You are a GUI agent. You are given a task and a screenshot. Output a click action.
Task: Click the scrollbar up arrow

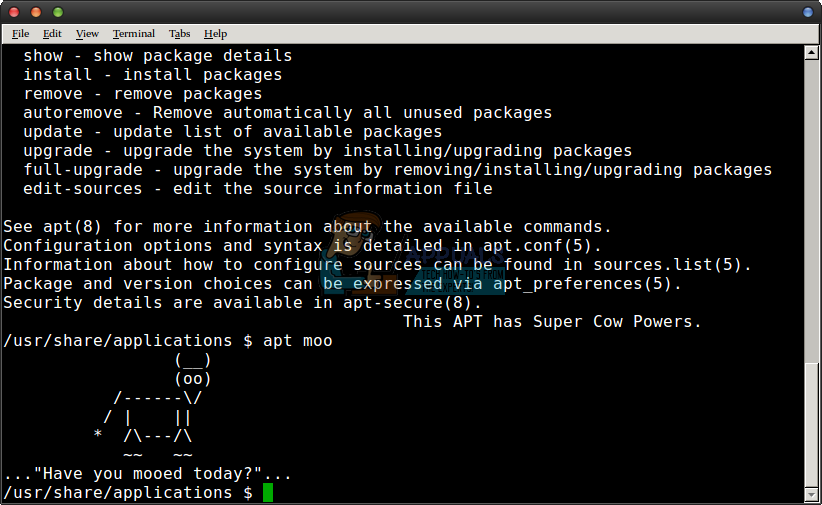(x=812, y=52)
